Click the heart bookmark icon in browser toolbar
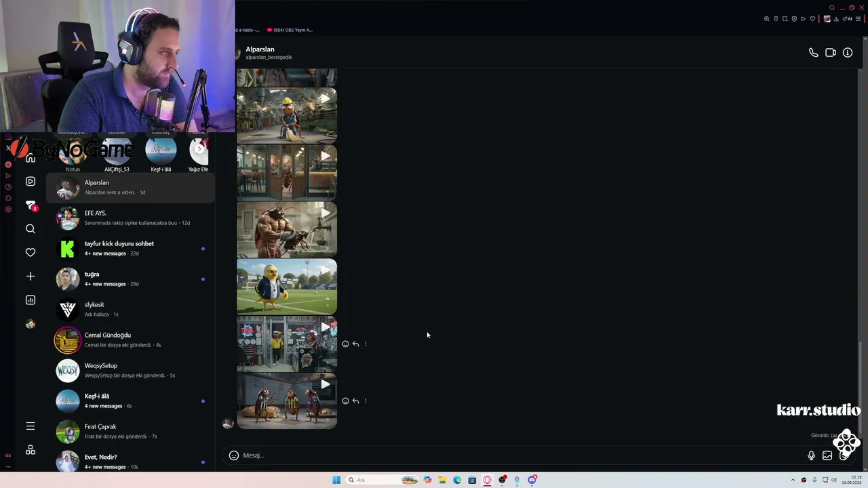 point(812,19)
